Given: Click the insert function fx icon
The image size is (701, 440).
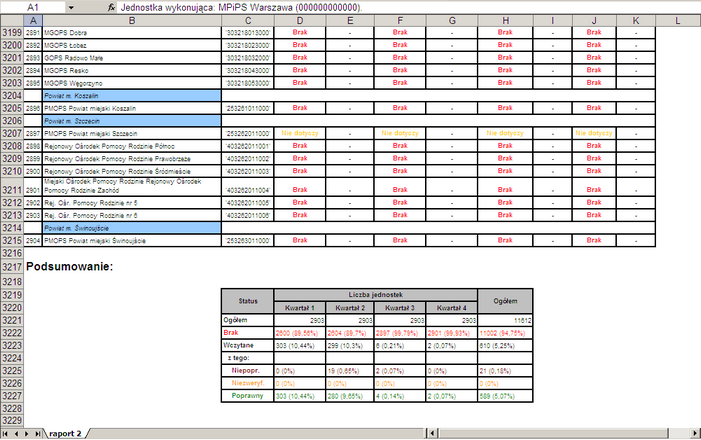Looking at the screenshot, I should [x=97, y=6].
